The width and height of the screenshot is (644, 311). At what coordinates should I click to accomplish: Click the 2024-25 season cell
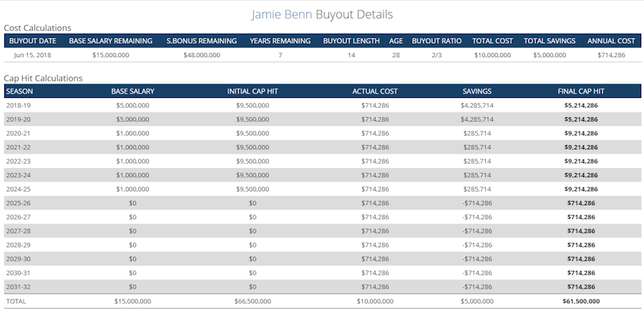coord(18,189)
